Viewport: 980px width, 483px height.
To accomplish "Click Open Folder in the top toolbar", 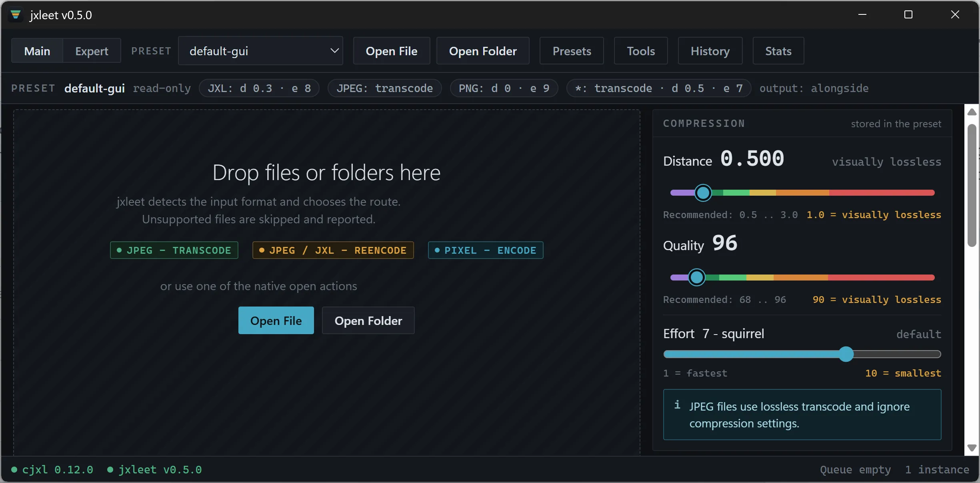I will pos(483,51).
